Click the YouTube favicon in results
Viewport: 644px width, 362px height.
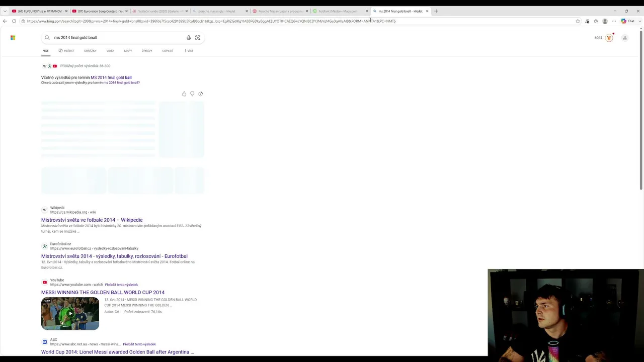(x=45, y=282)
